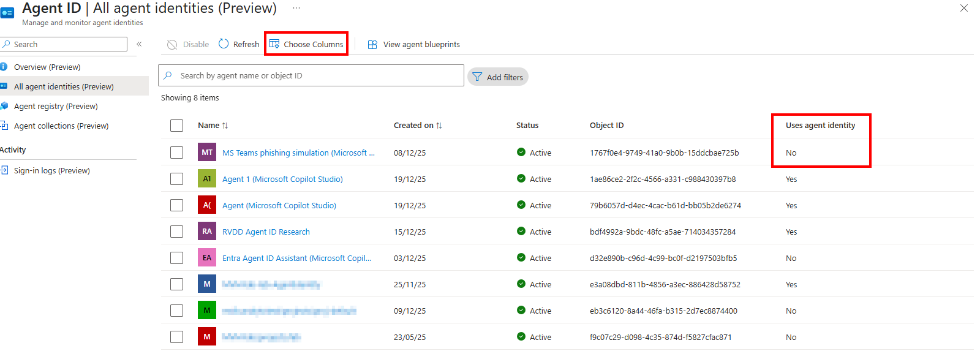This screenshot has height=351, width=980.
Task: Open Agent (Microsoft Copilot Studio) link
Action: coord(279,206)
